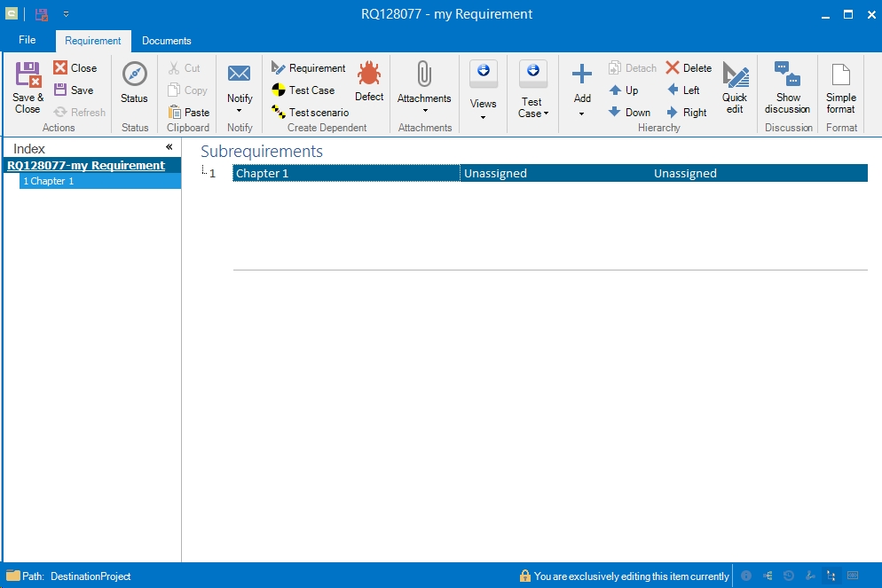Open the File menu
This screenshot has height=588, width=882.
pos(27,40)
